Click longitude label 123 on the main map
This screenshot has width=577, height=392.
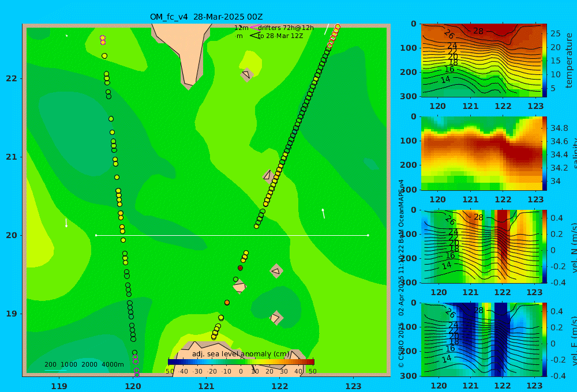(354, 386)
